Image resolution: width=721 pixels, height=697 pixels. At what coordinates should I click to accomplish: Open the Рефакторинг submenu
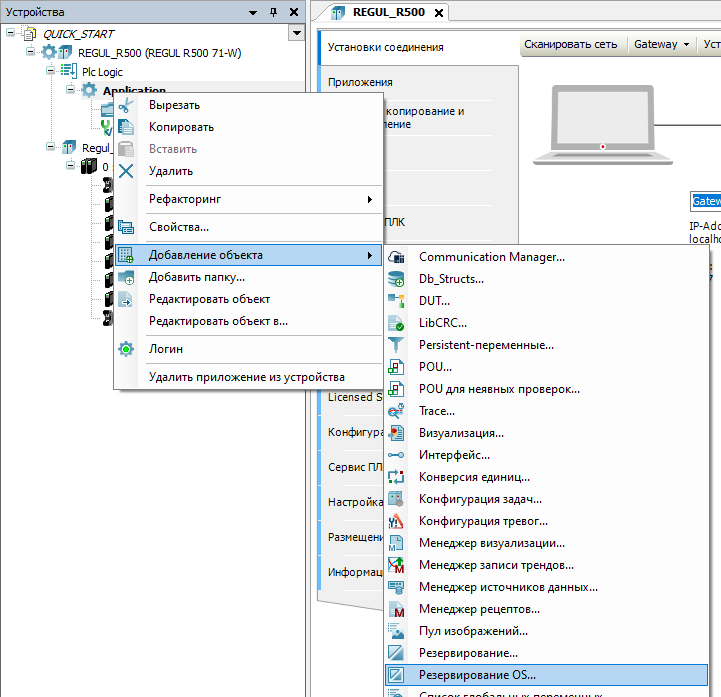pos(248,199)
